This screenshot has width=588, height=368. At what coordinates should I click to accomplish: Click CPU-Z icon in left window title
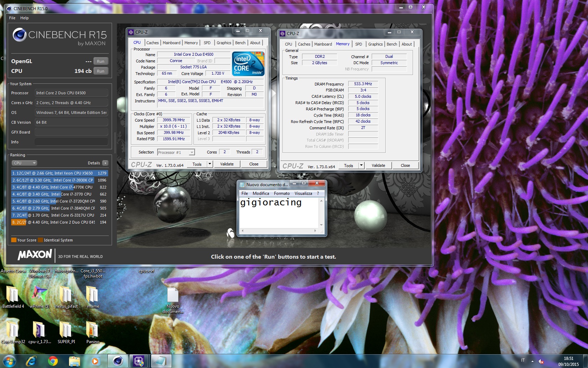131,32
